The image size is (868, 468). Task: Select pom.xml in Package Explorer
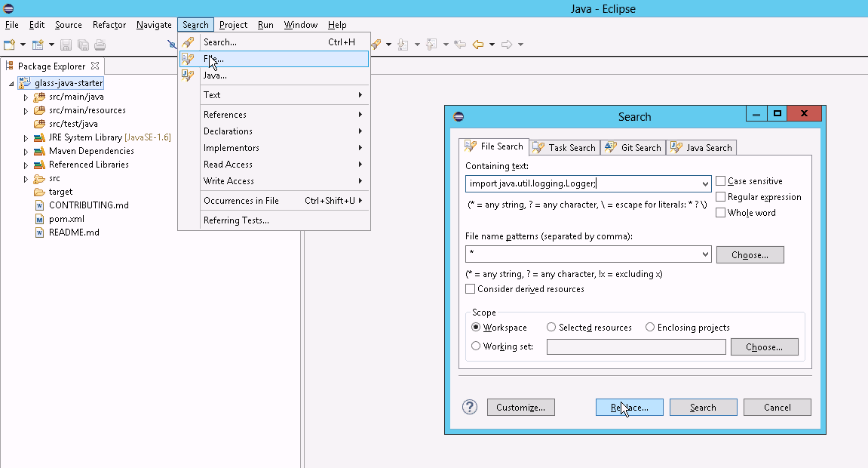point(66,219)
